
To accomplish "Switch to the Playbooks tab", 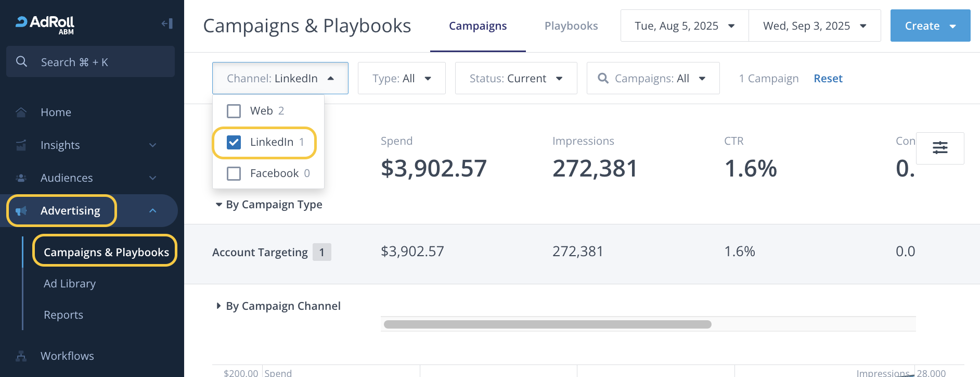I will (571, 26).
